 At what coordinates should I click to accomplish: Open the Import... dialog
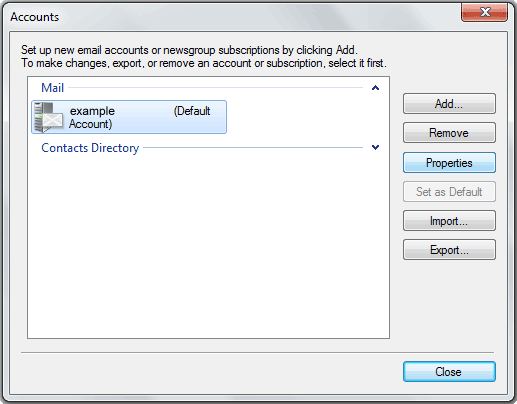point(449,221)
